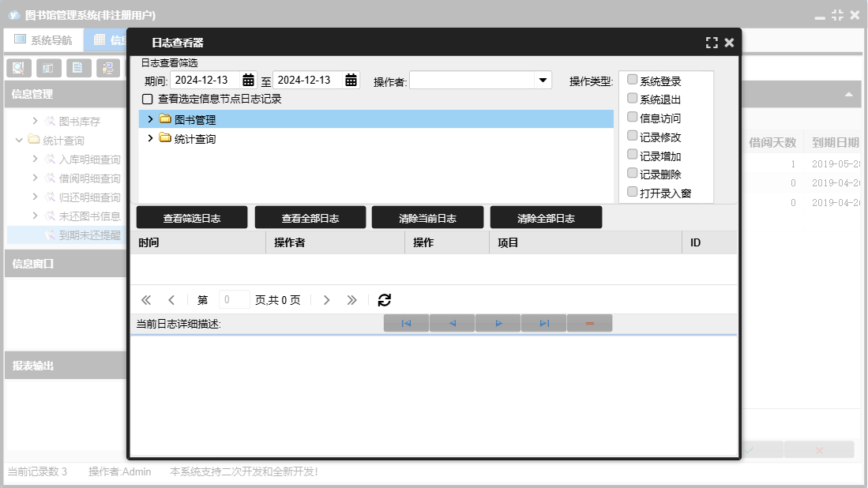
Task: Toggle 查看选定信息节点日志记录 checkbox
Action: click(147, 99)
